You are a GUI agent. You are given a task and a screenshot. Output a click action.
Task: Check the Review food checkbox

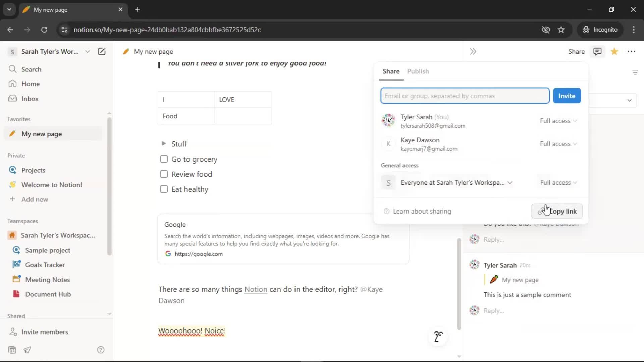tap(164, 174)
